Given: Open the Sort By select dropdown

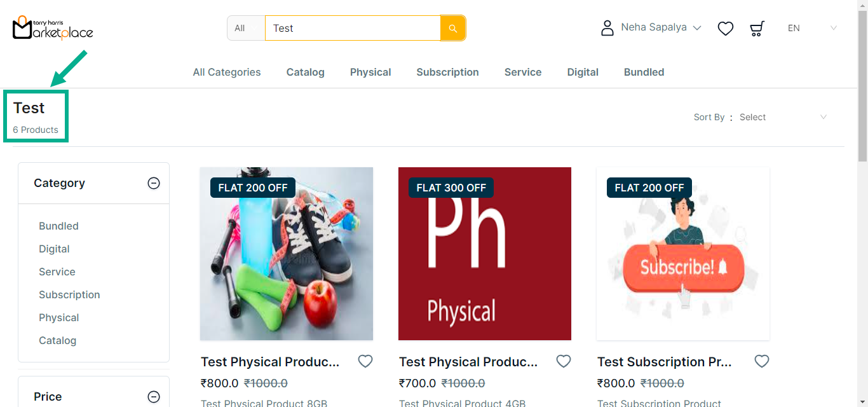Looking at the screenshot, I should (x=783, y=117).
